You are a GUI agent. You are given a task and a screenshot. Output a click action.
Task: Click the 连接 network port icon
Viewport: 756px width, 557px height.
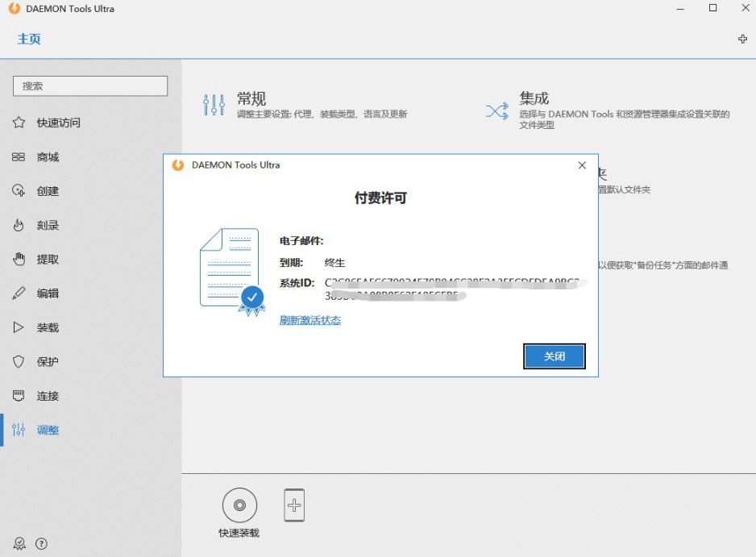tap(19, 396)
